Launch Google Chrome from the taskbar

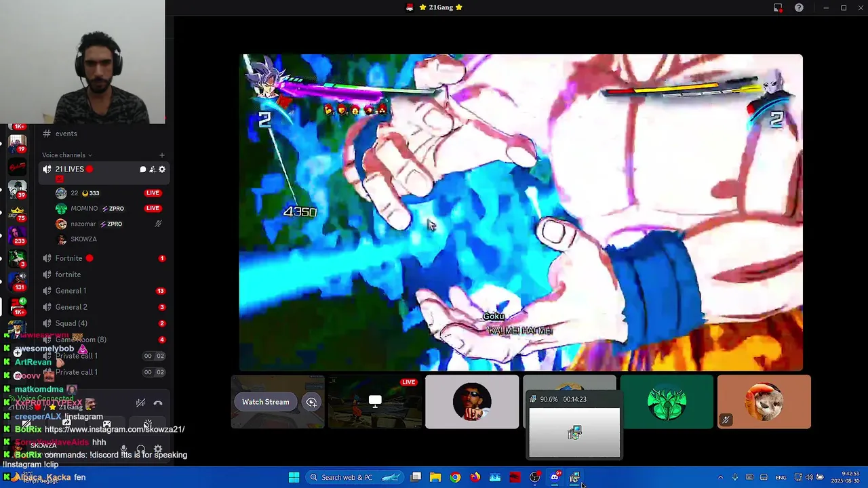coord(455,477)
